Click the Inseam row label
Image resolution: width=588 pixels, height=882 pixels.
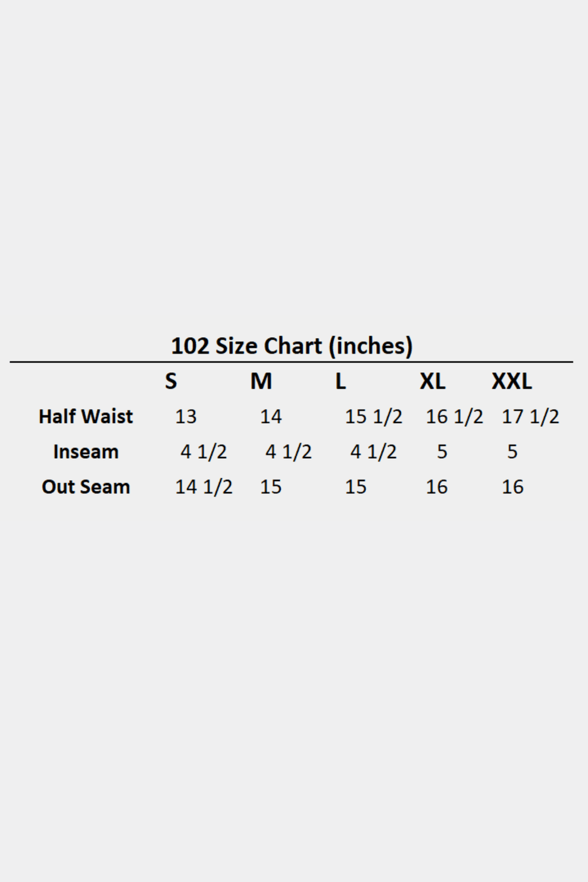click(x=86, y=452)
